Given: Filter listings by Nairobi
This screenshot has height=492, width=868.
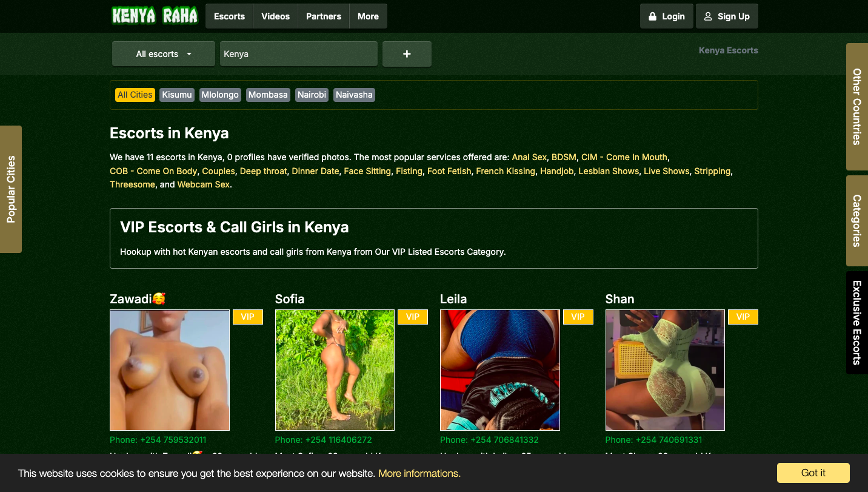Looking at the screenshot, I should coord(312,95).
